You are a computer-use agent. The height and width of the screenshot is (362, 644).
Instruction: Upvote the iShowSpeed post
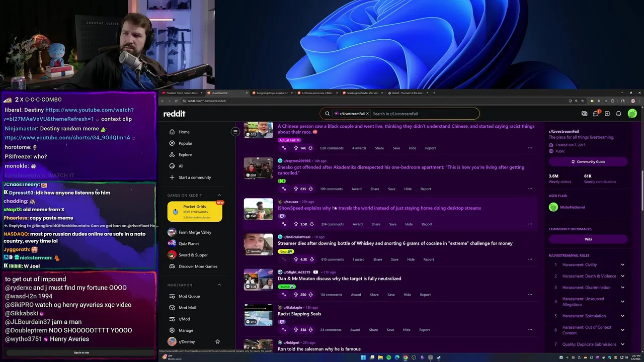point(296,224)
